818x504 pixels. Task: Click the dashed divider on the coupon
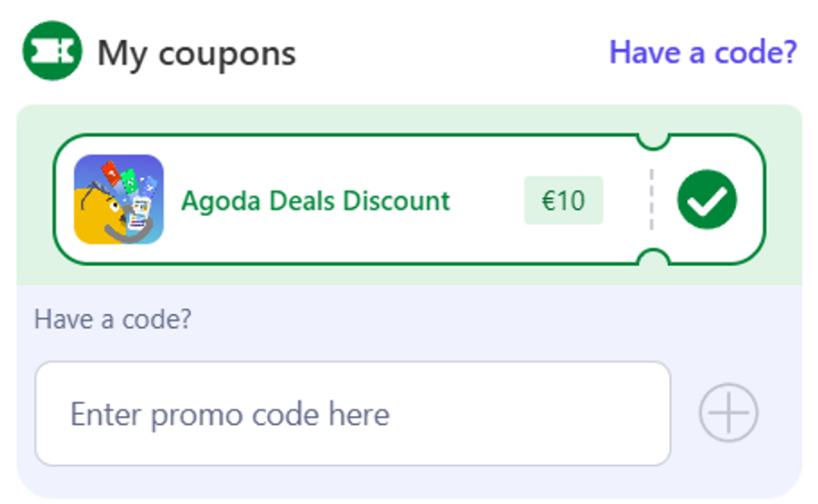coord(651,200)
